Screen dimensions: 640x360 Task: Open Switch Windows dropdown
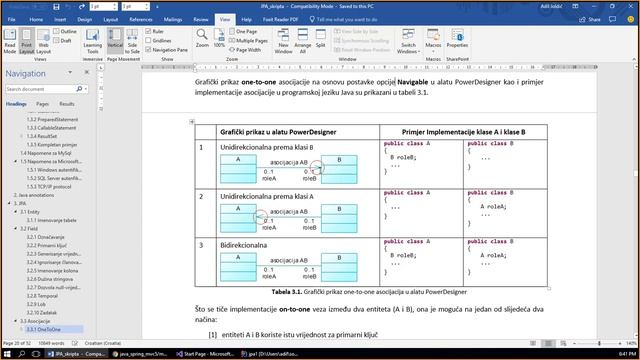click(408, 41)
